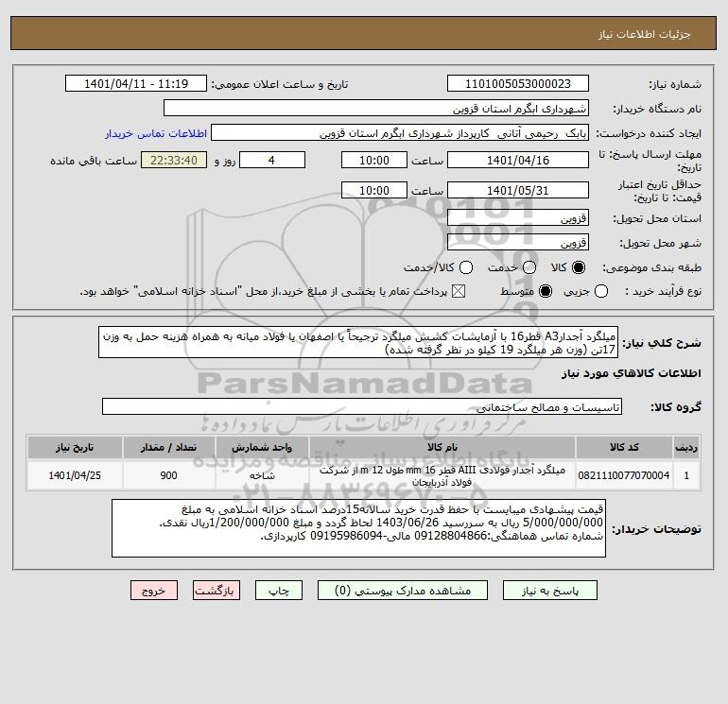Click the گروه کالا field
The height and width of the screenshot is (704, 728).
click(x=362, y=406)
